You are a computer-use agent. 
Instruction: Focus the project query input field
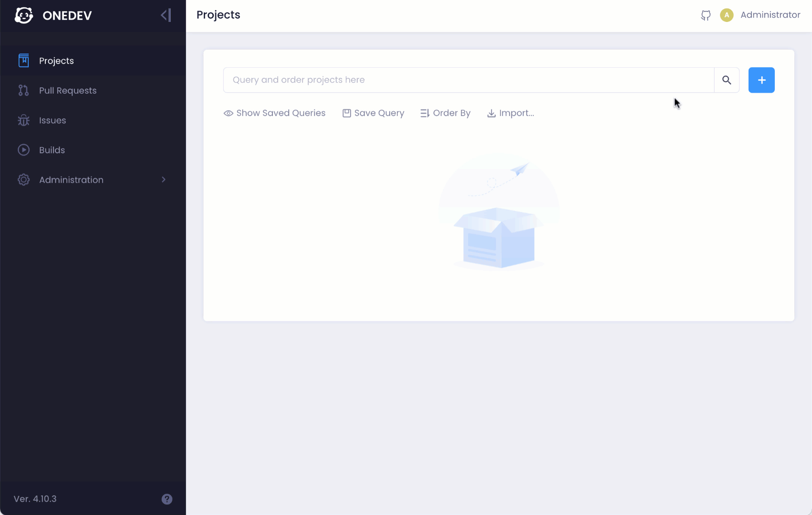[468, 80]
